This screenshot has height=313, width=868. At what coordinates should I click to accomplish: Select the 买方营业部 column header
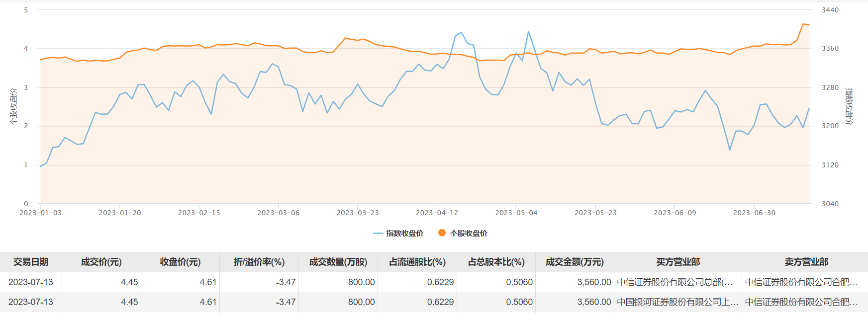point(678,262)
